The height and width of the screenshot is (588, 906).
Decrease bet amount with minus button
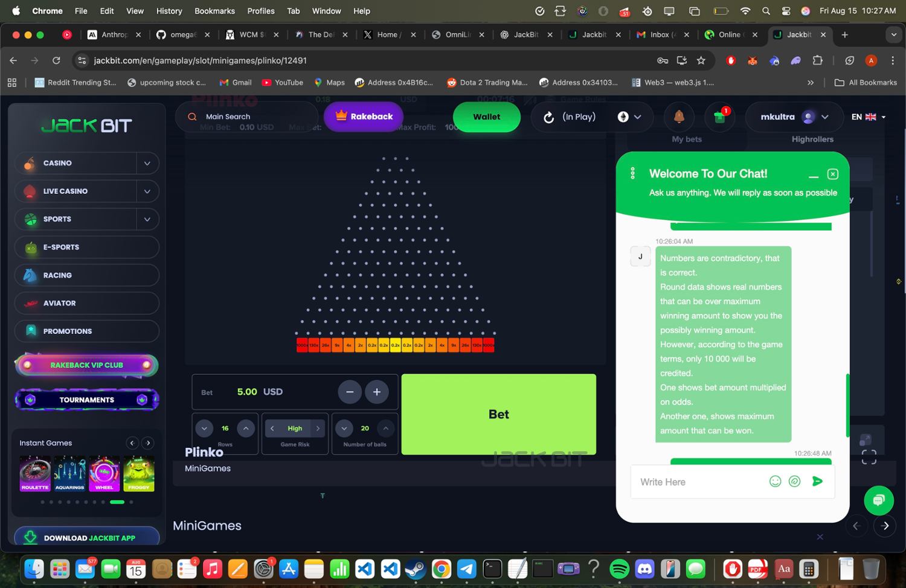coord(350,392)
